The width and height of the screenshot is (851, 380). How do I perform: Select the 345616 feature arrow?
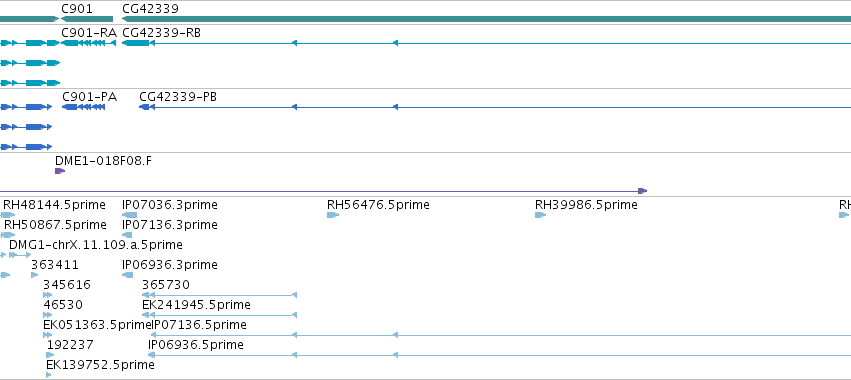click(x=48, y=295)
